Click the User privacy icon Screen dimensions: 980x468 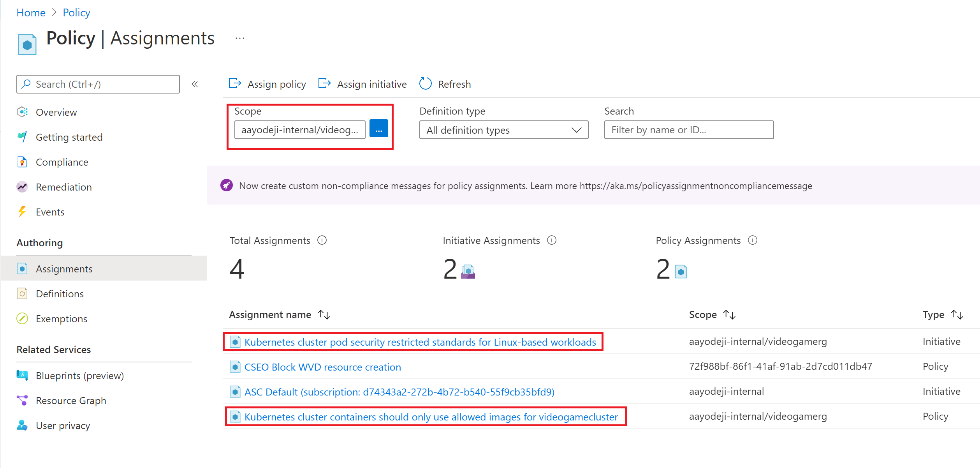[x=22, y=425]
